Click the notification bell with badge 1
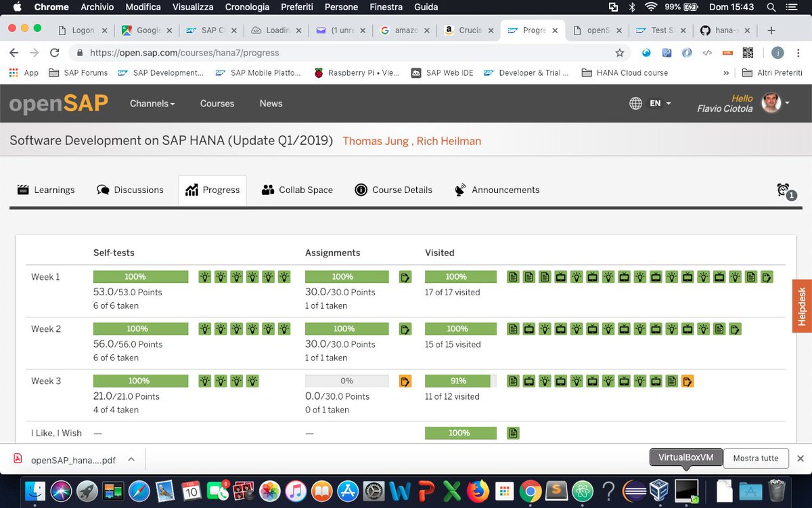Viewport: 812px width, 508px height. tap(786, 191)
